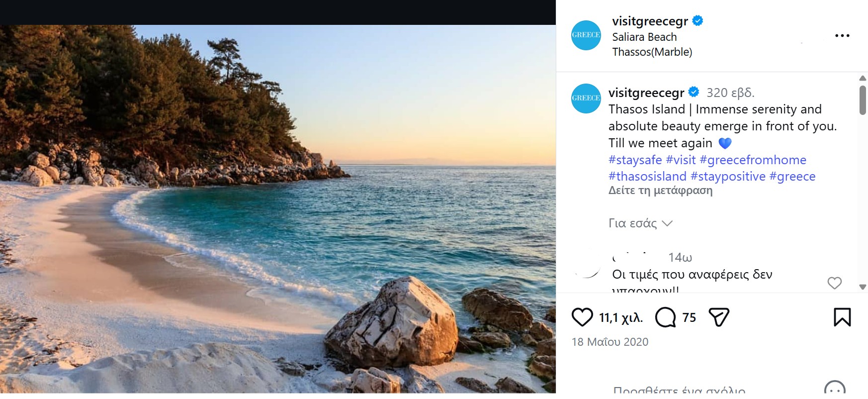The image size is (868, 399).
Task: Share post using paper plane icon
Action: pos(719,317)
